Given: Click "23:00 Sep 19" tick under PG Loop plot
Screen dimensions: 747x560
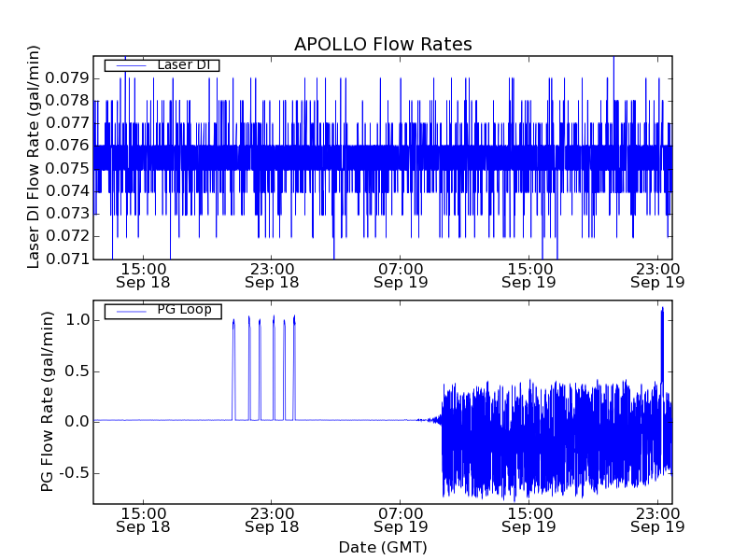Looking at the screenshot, I should pyautogui.click(x=657, y=520).
